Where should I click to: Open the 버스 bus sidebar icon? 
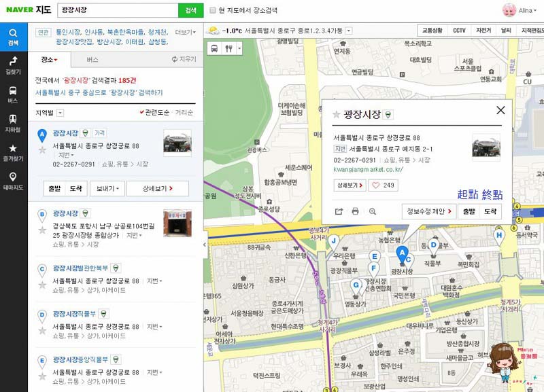(x=13, y=94)
